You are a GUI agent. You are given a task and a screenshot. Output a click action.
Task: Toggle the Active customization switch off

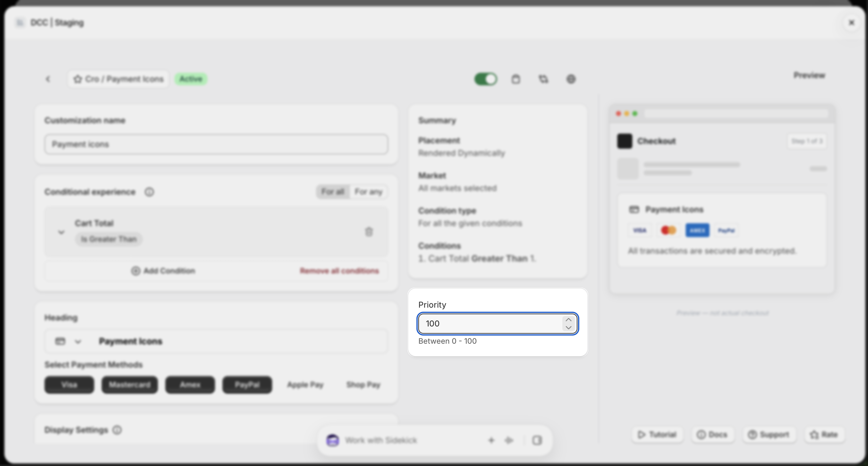pos(485,79)
